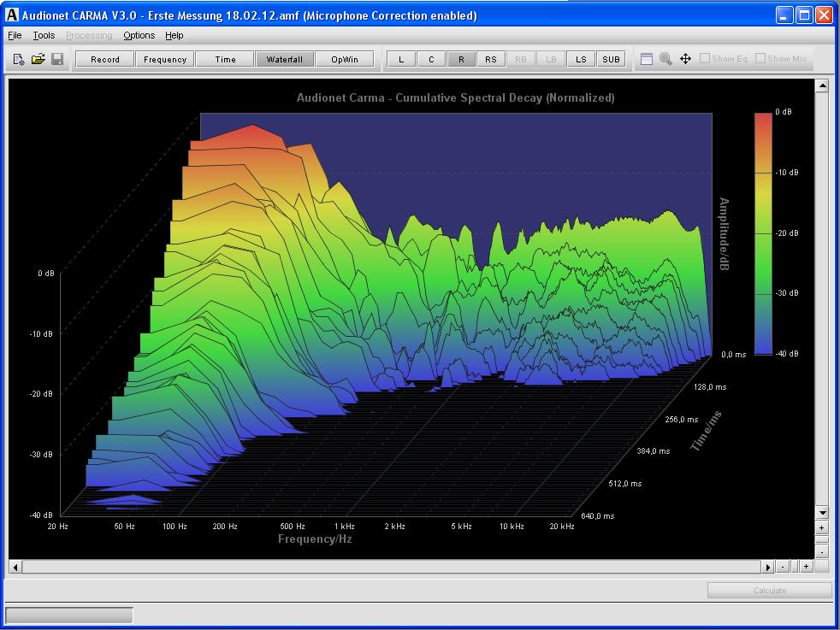Image resolution: width=840 pixels, height=630 pixels.
Task: Click the vertical scrollbar up arrow
Action: (822, 85)
